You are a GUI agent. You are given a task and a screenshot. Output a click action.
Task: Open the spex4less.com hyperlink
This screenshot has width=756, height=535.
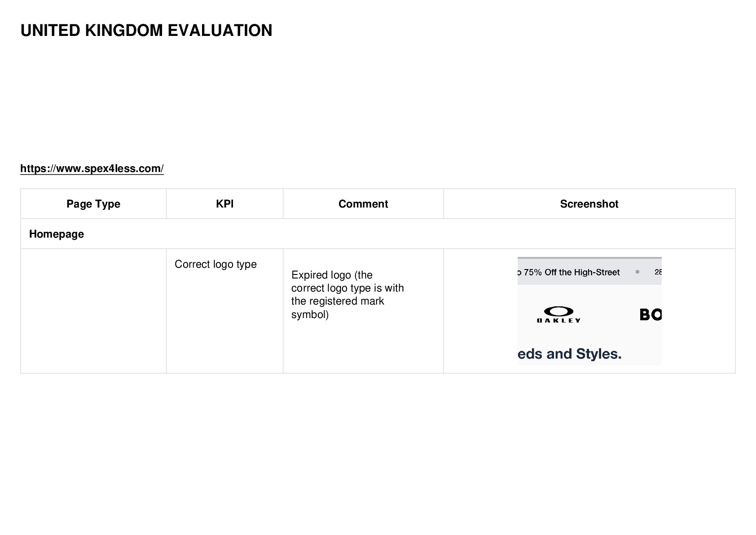pyautogui.click(x=92, y=168)
